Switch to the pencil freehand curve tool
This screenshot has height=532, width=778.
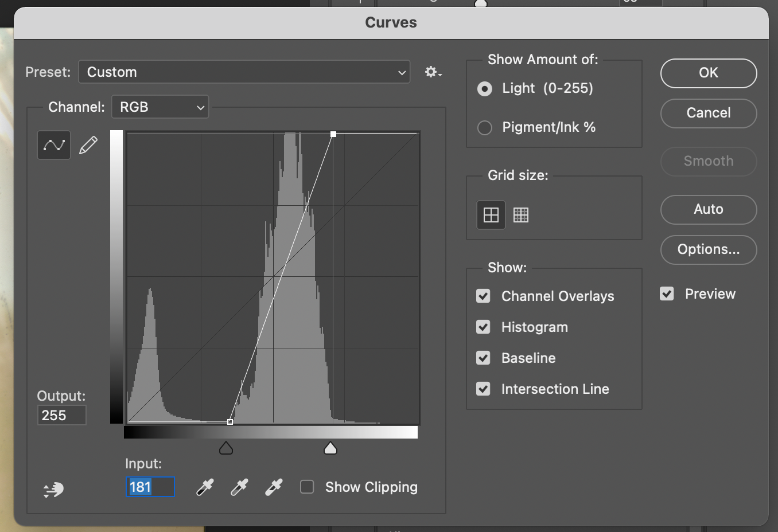(x=88, y=144)
